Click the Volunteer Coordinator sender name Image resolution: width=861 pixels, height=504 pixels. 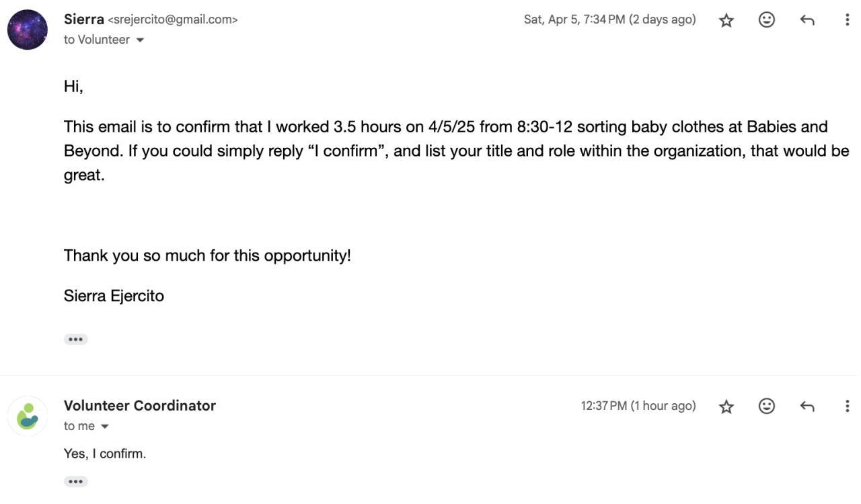pyautogui.click(x=139, y=405)
